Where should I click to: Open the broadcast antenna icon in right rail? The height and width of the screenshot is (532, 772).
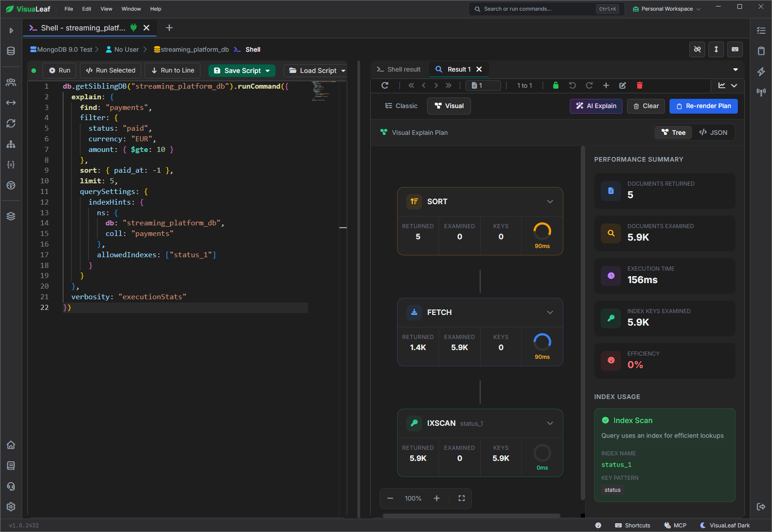pyautogui.click(x=761, y=92)
